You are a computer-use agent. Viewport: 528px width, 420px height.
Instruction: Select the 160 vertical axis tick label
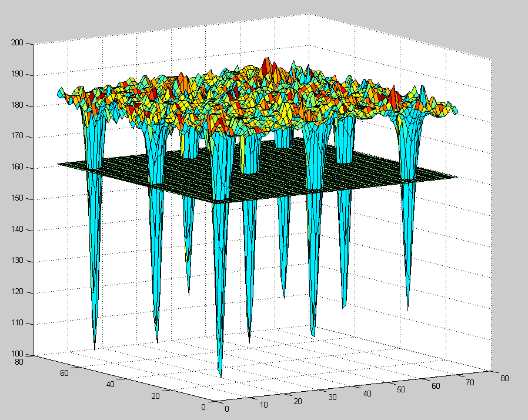(x=17, y=167)
